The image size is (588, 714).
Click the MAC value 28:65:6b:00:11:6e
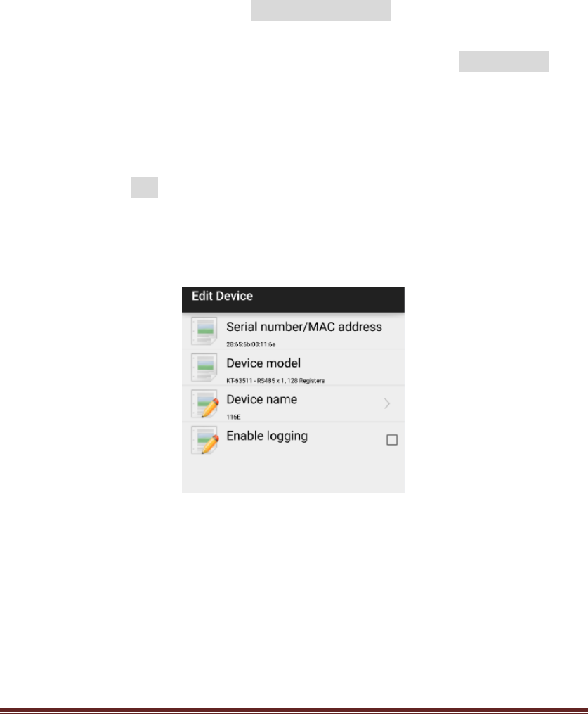[x=251, y=344]
